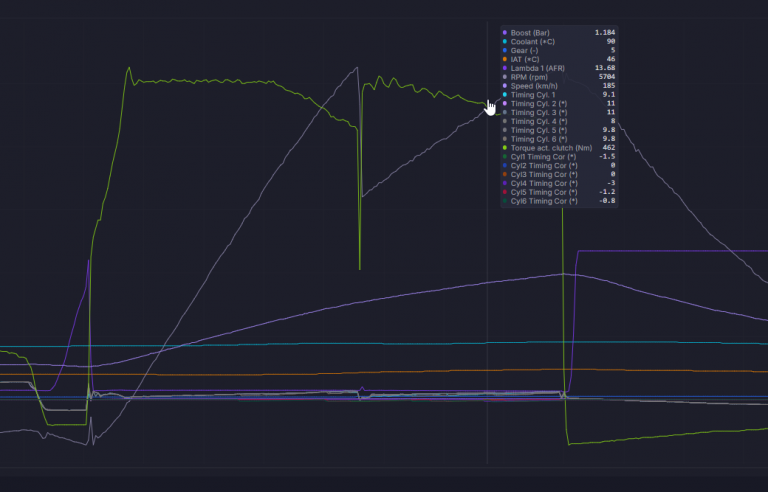Click the horizontal strip below the chart
Image resolution: width=768 pixels, height=492 pixels.
tap(384, 472)
